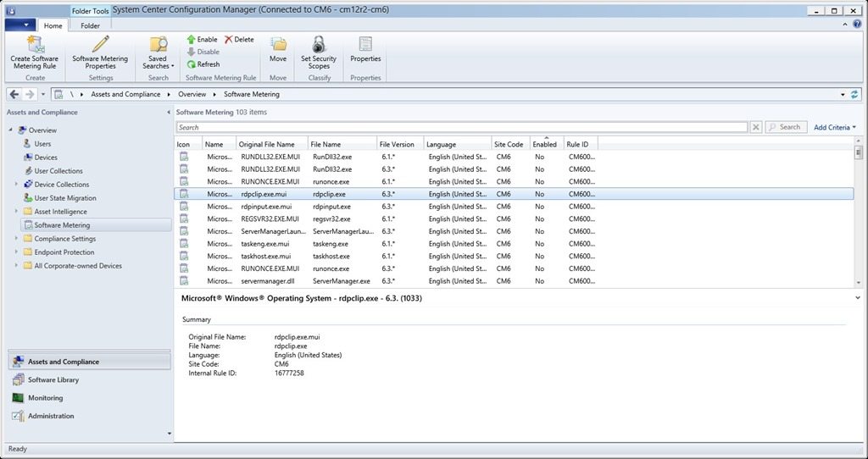Click the Search button
The height and width of the screenshot is (459, 868).
point(786,127)
